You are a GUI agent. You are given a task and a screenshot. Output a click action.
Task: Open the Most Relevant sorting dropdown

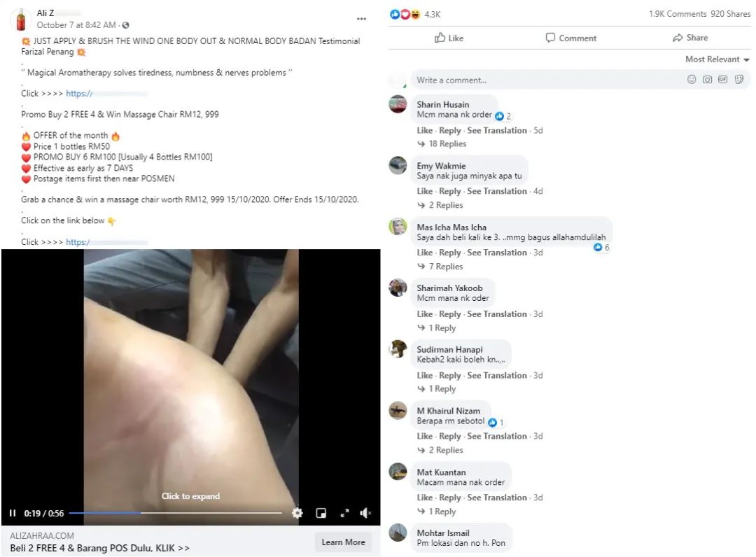[717, 59]
